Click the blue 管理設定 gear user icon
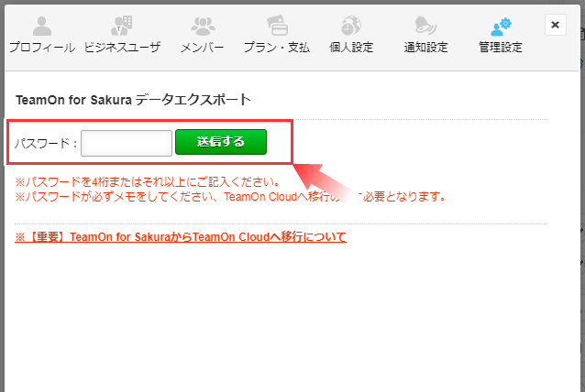The height and width of the screenshot is (392, 585). (501, 26)
